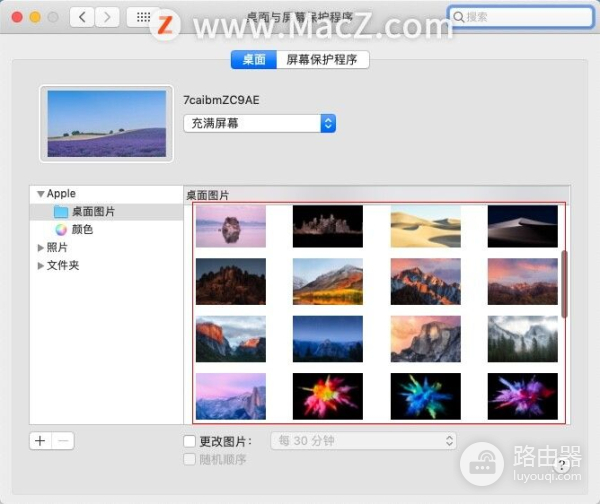Click the 7caibmZC9AE wallpaper name
This screenshot has width=600, height=504.
point(221,100)
